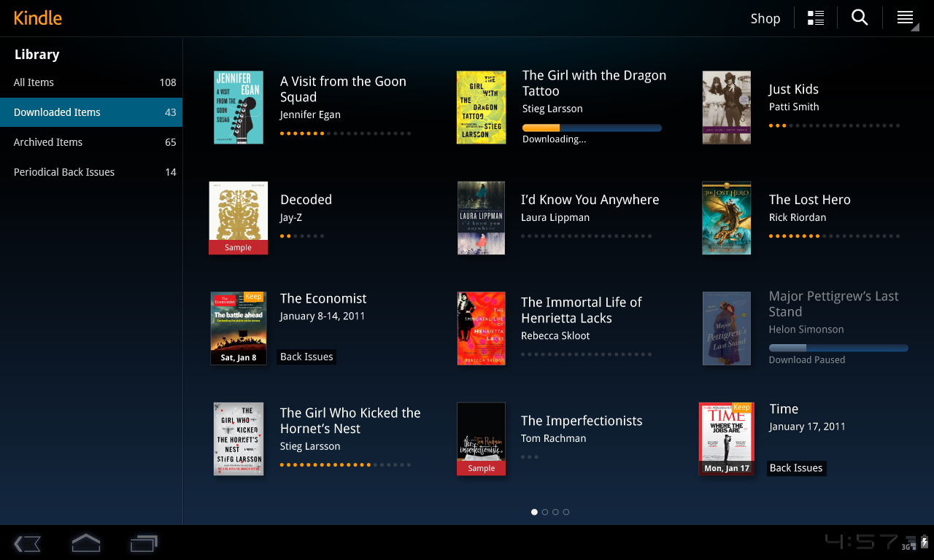
Task: Open Time magazine cover
Action: coord(725,439)
